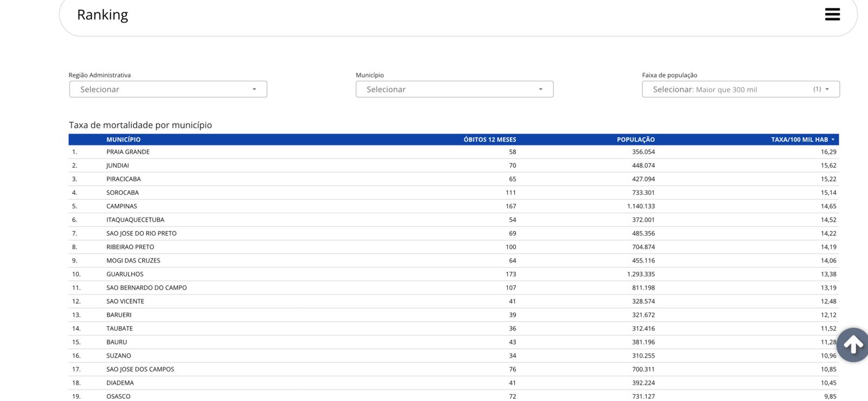Click deaths value 173 for Guarulhos
The height and width of the screenshot is (401, 868).
tap(510, 274)
